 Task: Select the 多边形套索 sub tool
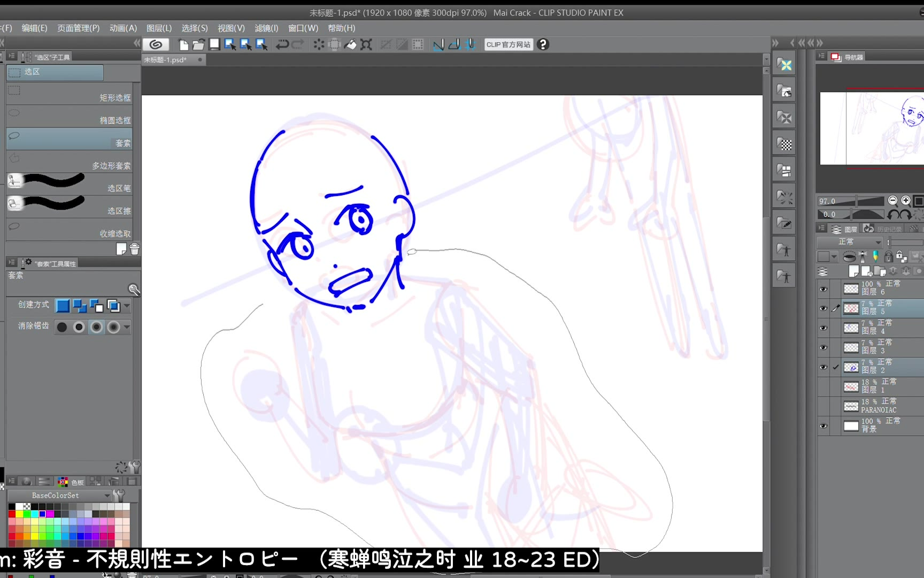[70, 161]
